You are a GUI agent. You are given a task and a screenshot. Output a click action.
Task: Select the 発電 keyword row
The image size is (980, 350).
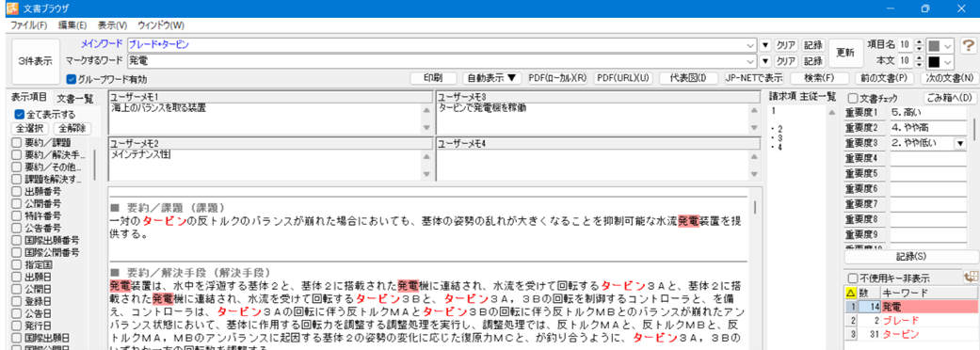tap(910, 307)
